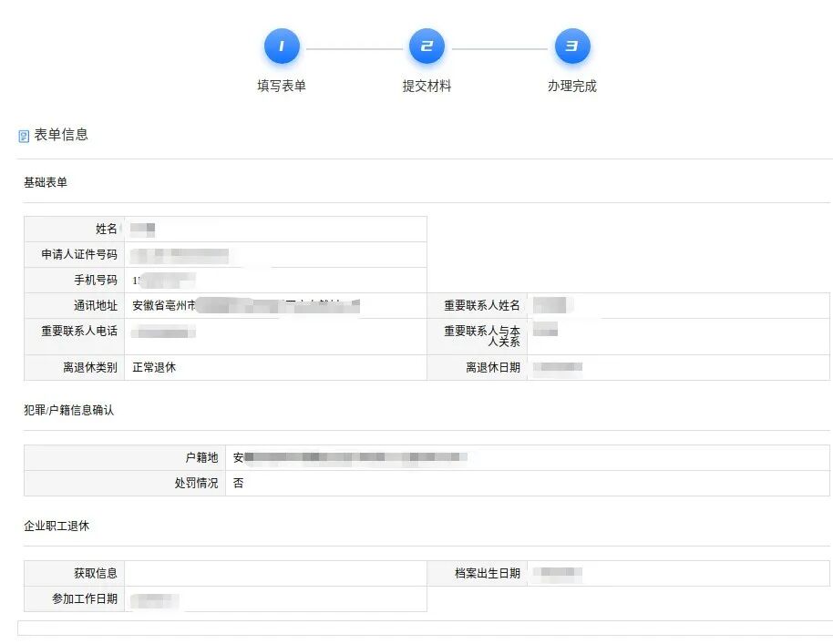Select step 2 circle icon
This screenshot has width=833, height=644.
click(x=427, y=46)
